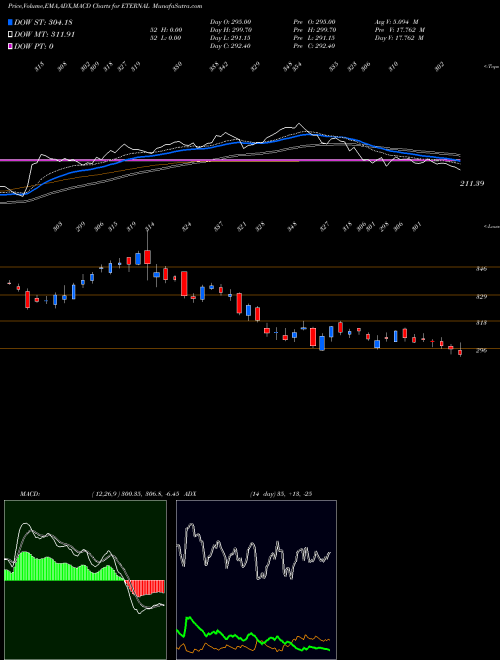This screenshot has height=660, width=500.
Task: Click the ADX '(14 day) 35, +13, -25' text
Action: (x=281, y=494)
